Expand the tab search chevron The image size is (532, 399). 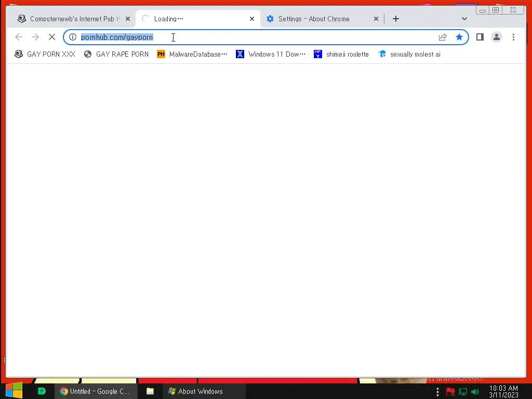pos(464,19)
